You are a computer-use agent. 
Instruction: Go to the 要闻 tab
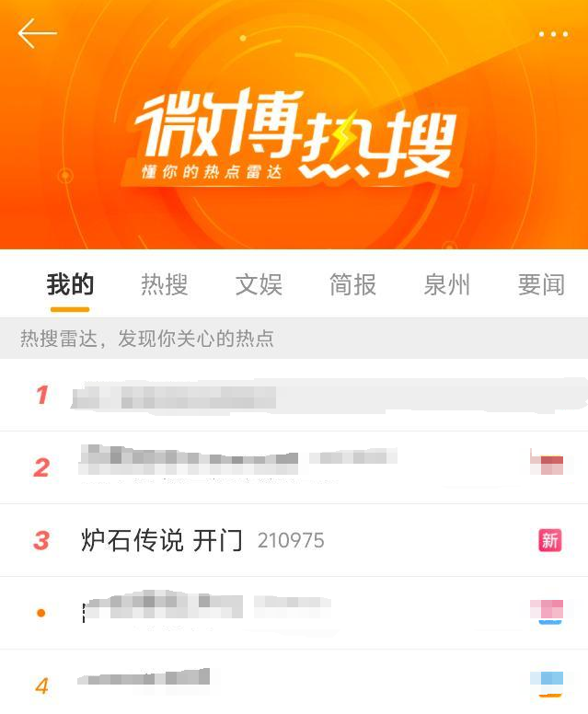point(541,284)
